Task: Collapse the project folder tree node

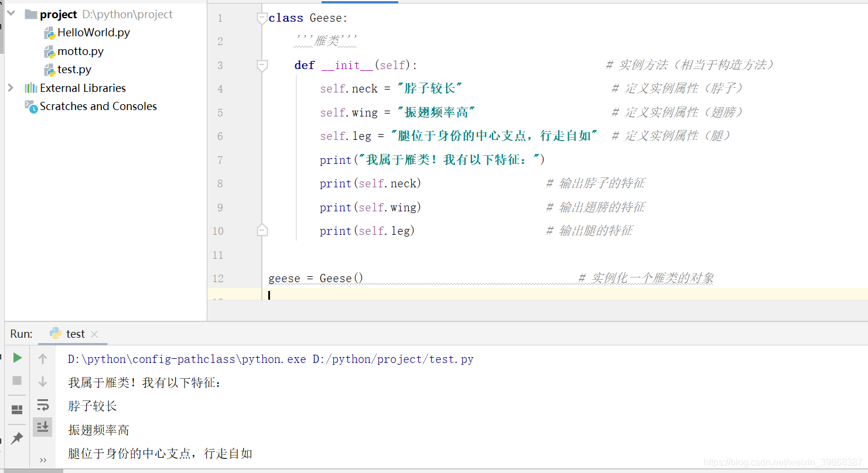Action: [x=11, y=14]
